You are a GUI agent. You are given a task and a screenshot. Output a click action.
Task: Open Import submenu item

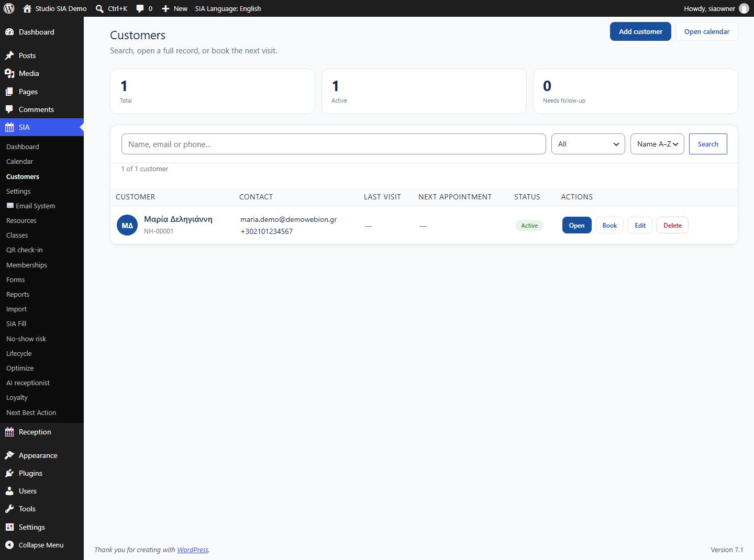[x=16, y=309]
